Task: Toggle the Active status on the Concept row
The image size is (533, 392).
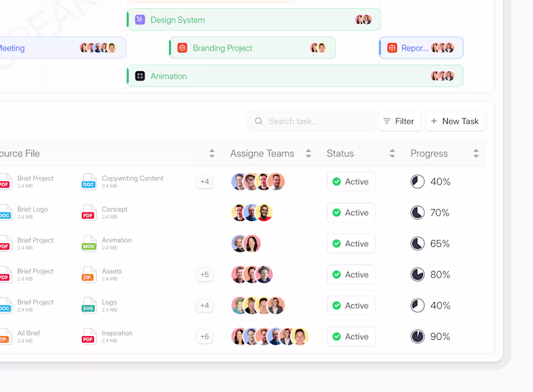Action: [351, 212]
